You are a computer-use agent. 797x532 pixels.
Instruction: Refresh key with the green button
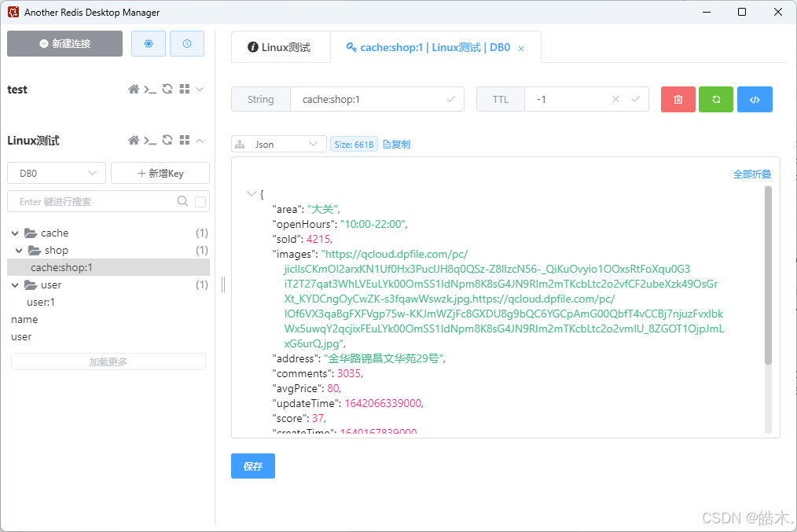point(716,100)
